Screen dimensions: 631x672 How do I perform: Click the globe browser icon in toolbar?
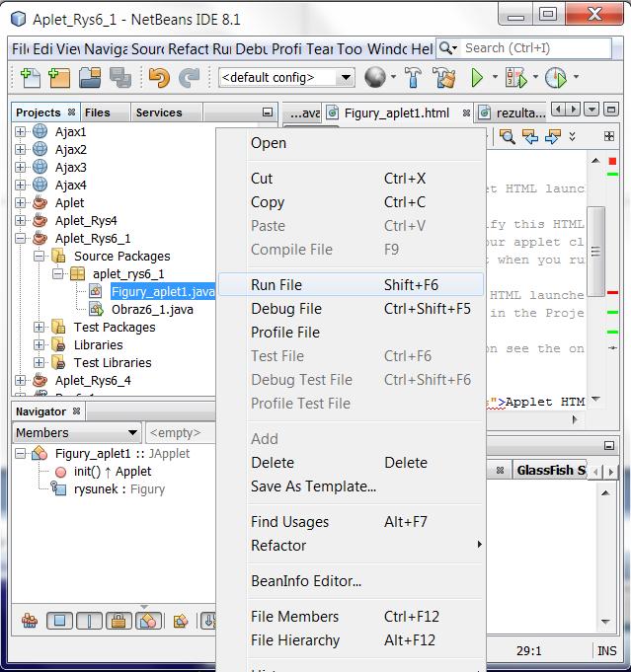pyautogui.click(x=375, y=78)
